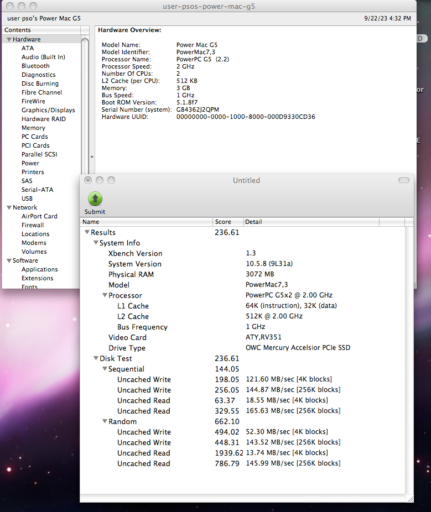Image resolution: width=431 pixels, height=512 pixels.
Task: Collapse the Results disclosure triangle
Action: (87, 232)
